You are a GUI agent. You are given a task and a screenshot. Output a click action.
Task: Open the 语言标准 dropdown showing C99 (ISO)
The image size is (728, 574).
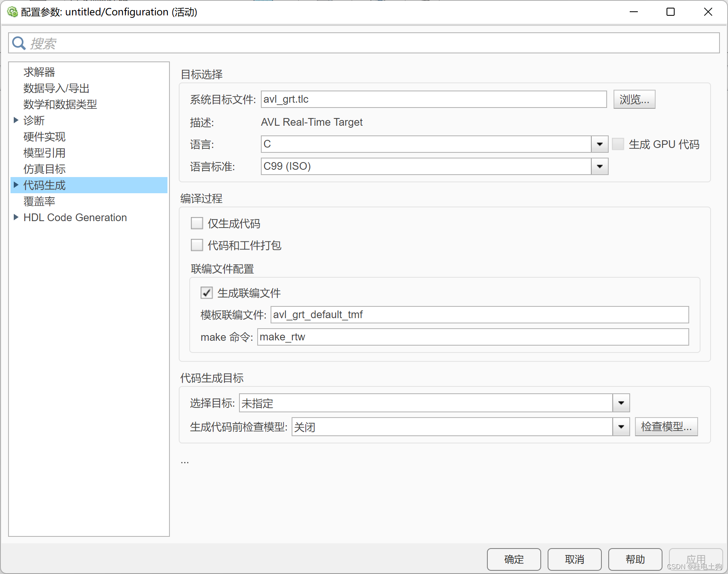point(600,166)
